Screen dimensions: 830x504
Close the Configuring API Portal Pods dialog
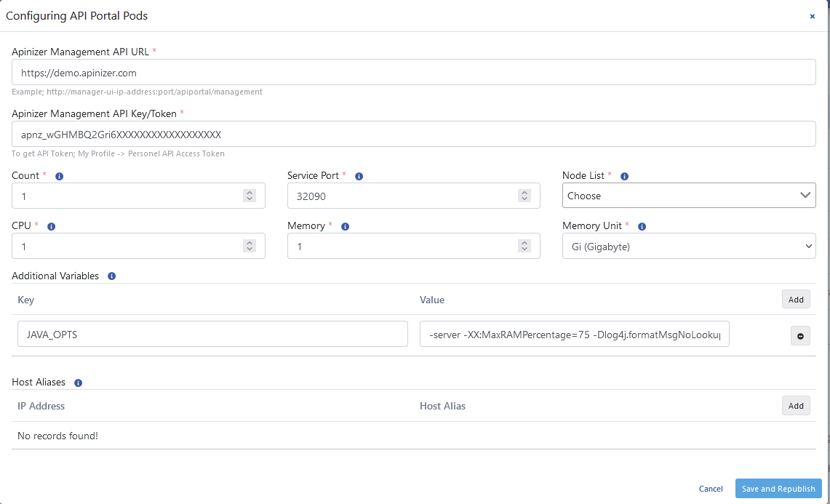click(x=813, y=16)
